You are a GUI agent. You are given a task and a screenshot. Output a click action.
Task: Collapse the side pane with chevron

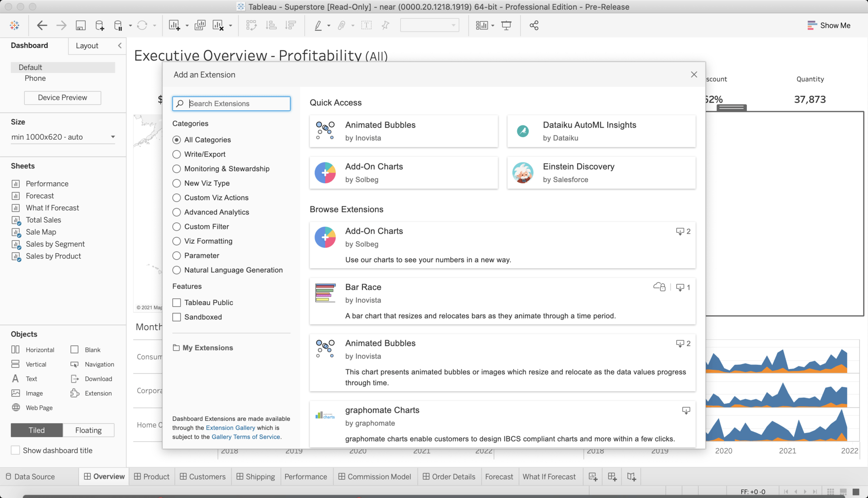point(120,46)
